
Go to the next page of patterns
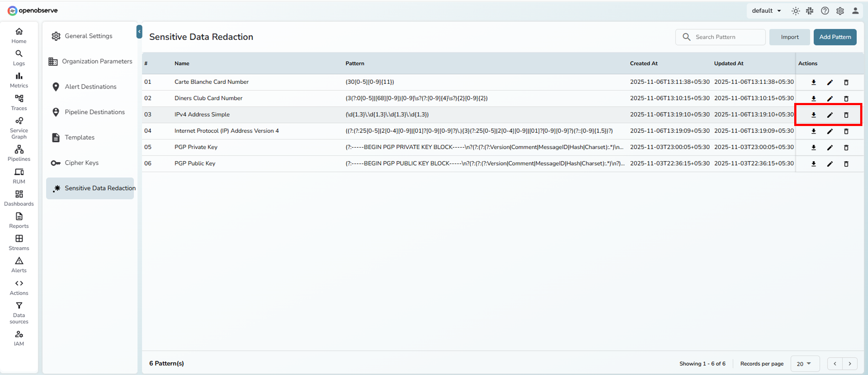tap(850, 364)
